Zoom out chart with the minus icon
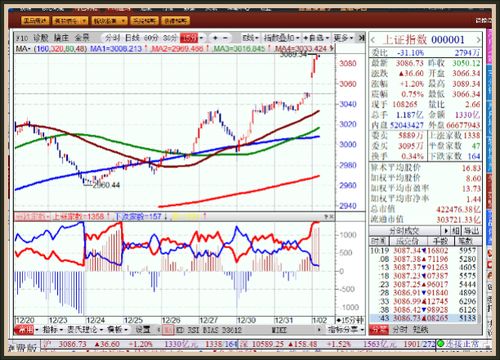 (225, 38)
